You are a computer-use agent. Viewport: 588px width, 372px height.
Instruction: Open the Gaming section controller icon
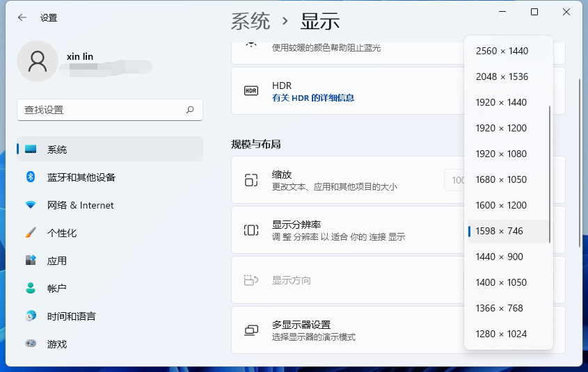point(31,344)
